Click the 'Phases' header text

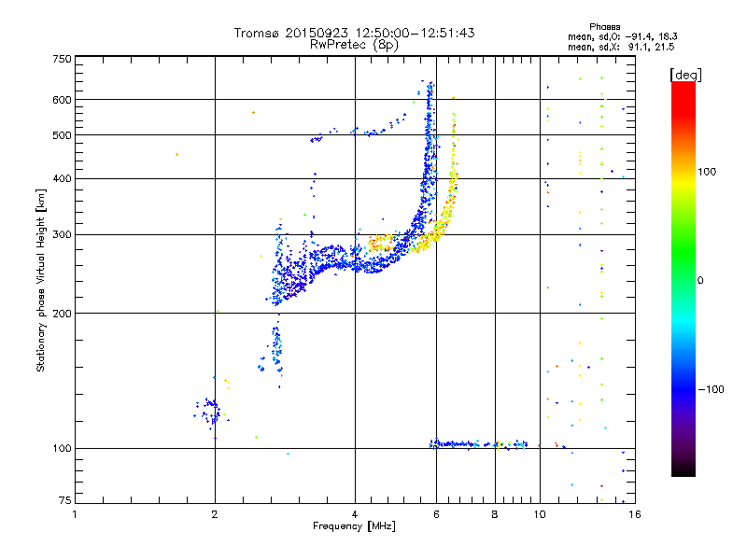(604, 27)
